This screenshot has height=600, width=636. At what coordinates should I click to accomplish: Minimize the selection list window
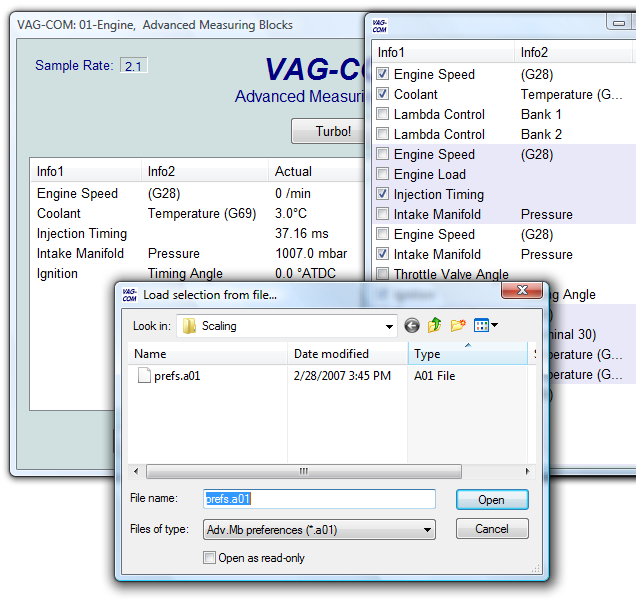619,22
